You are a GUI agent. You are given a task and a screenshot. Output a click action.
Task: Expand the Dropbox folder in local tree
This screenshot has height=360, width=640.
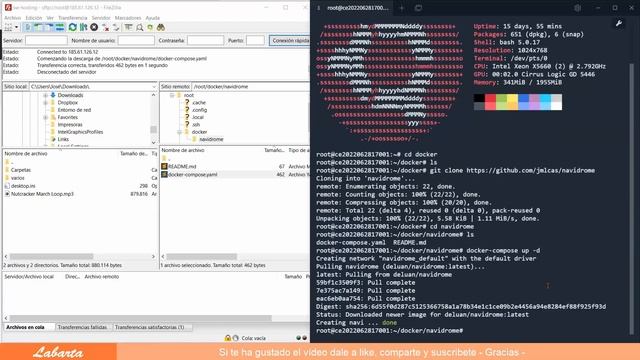[x=46, y=102]
